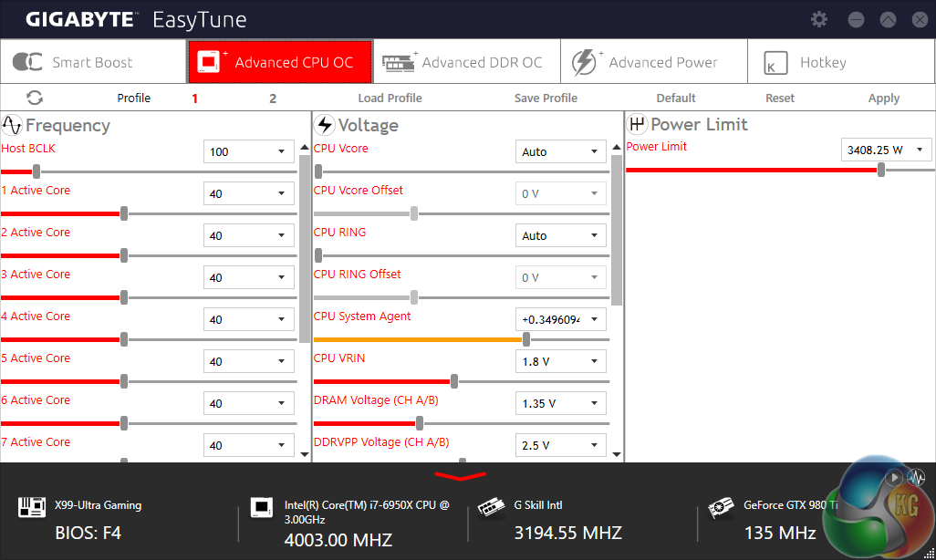Image resolution: width=936 pixels, height=560 pixels.
Task: Click the '4003.00 MHZ' CPU frequency readout
Action: 338,540
